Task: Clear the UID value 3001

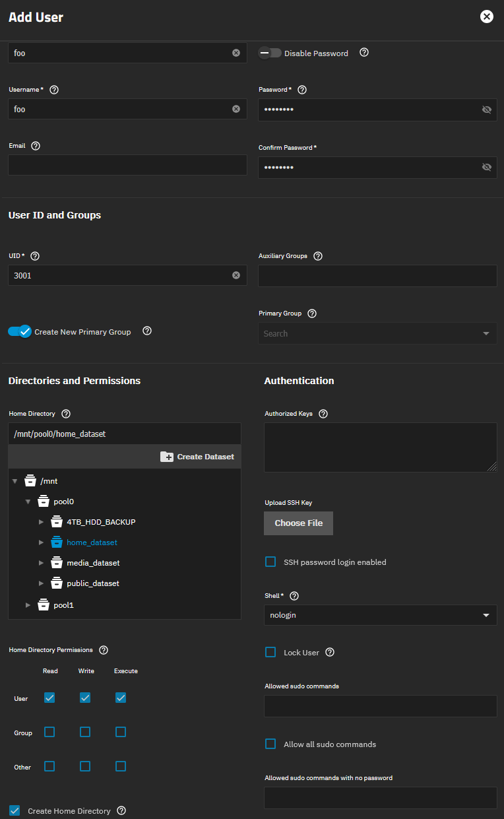Action: point(236,275)
